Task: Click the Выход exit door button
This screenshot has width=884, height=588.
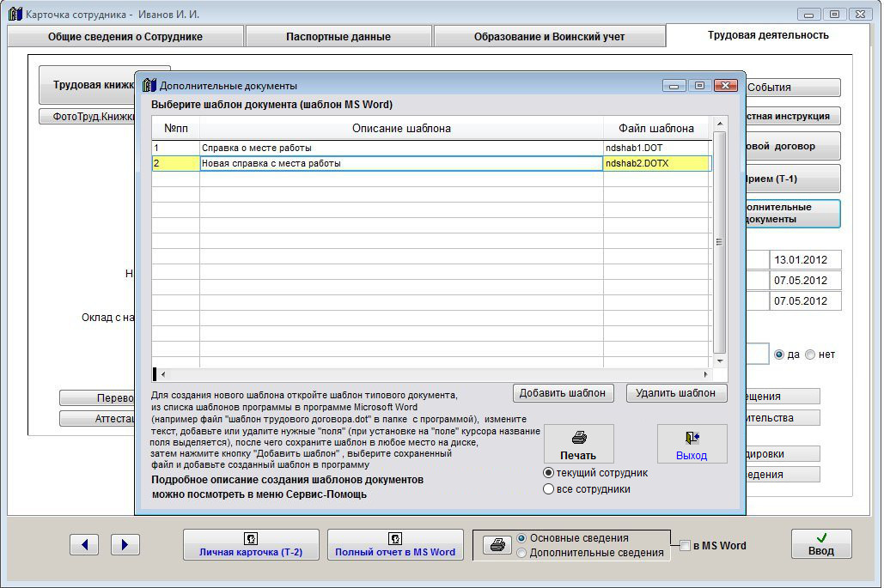Action: pyautogui.click(x=692, y=444)
